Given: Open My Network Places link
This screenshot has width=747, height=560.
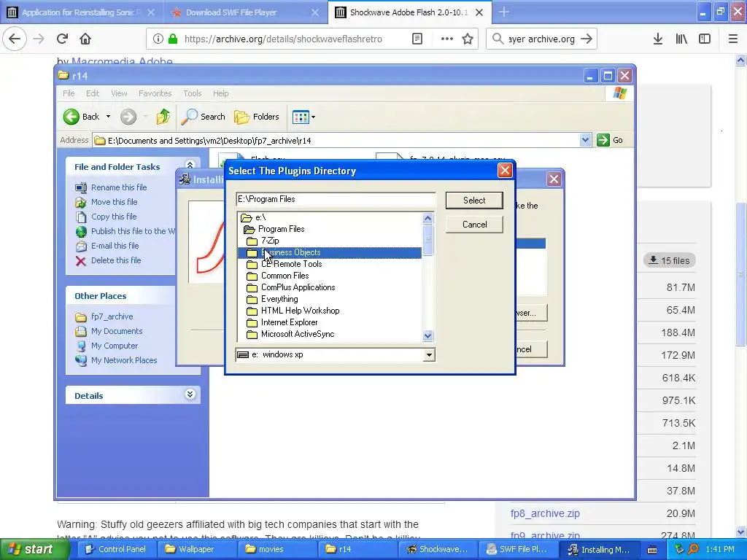Looking at the screenshot, I should 124,360.
